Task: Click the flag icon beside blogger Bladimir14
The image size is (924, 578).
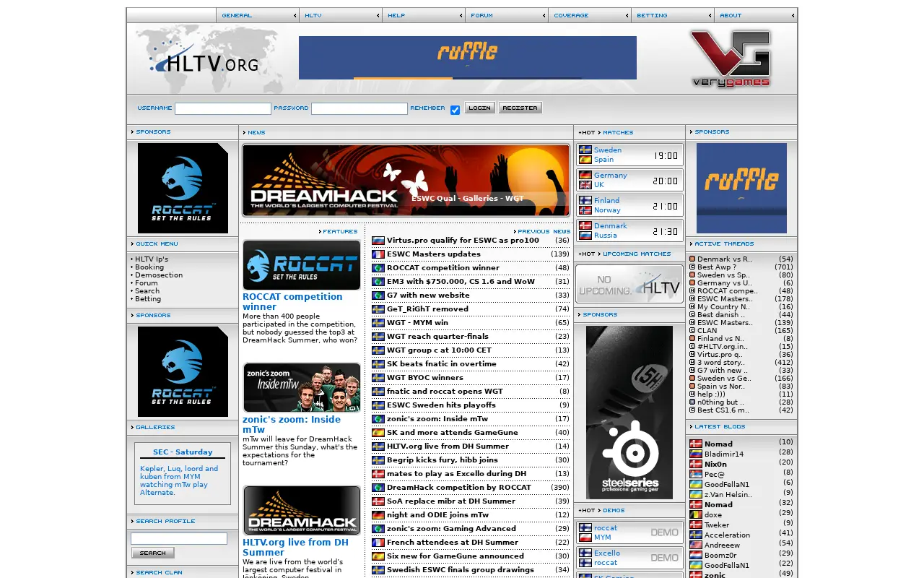Action: (x=696, y=454)
